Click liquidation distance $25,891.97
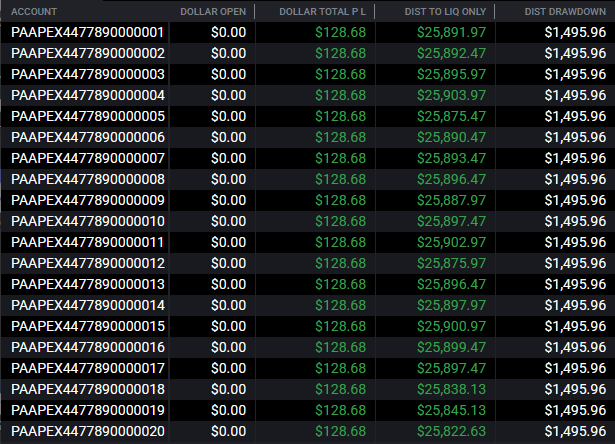 (451, 32)
